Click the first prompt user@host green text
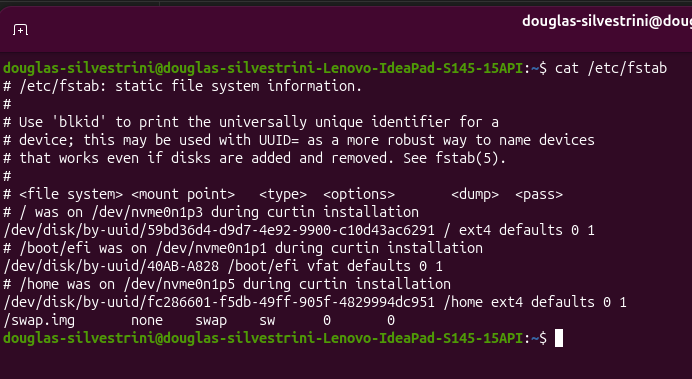The height and width of the screenshot is (379, 692). [263, 68]
